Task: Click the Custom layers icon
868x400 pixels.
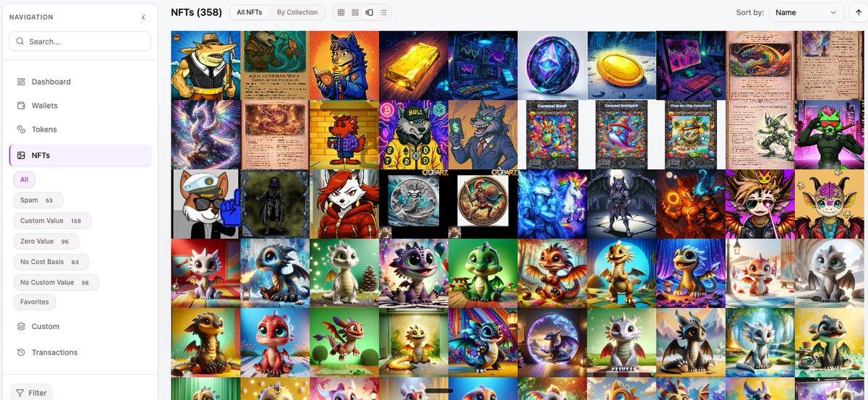Action: tap(21, 326)
